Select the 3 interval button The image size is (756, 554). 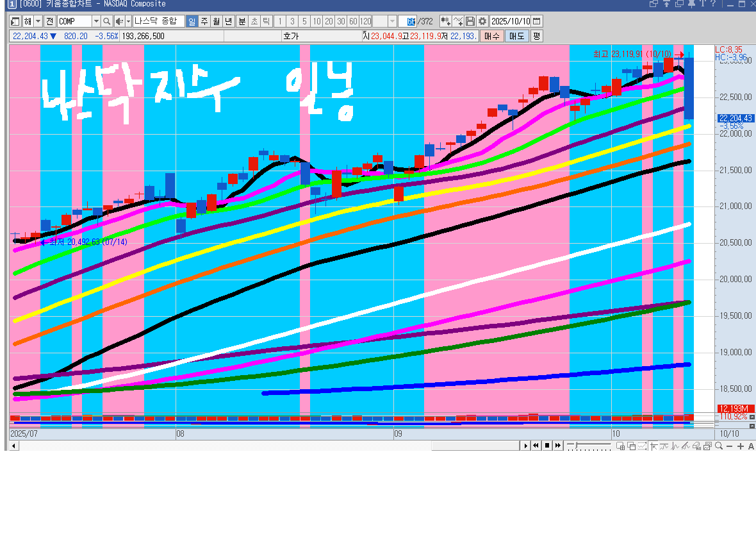pos(292,21)
